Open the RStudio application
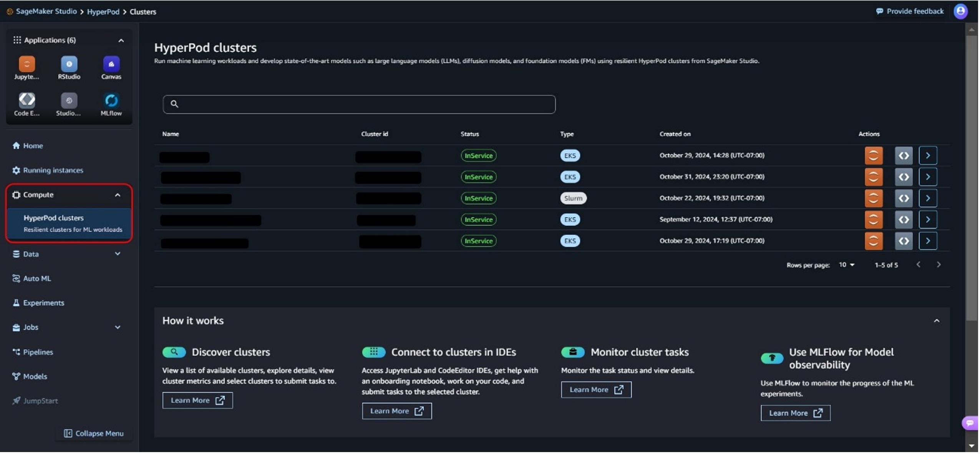 coord(69,64)
